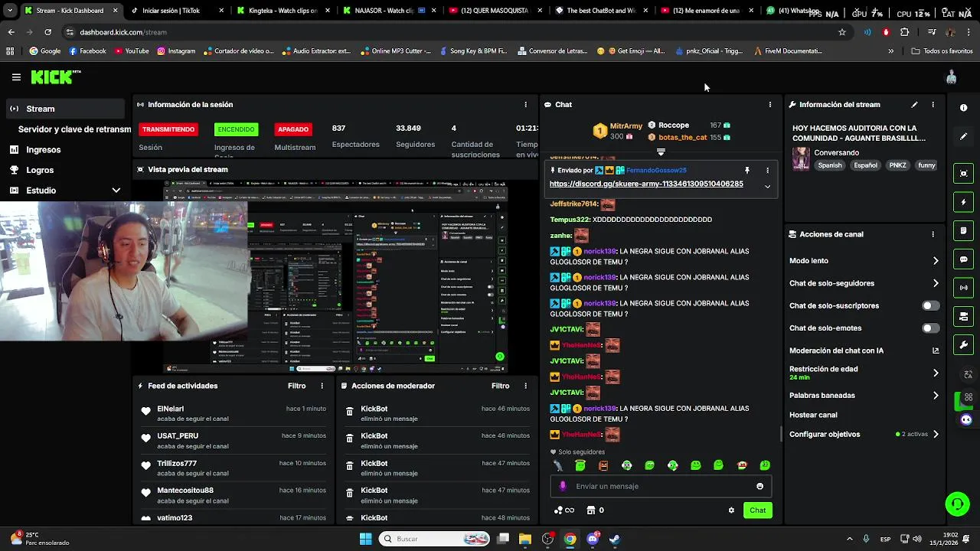
Task: Click the broadcast signal icon in right rail
Action: 964,288
